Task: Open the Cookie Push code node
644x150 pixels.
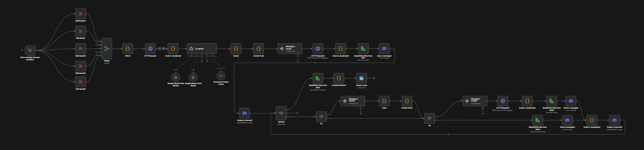Action: click(x=259, y=49)
